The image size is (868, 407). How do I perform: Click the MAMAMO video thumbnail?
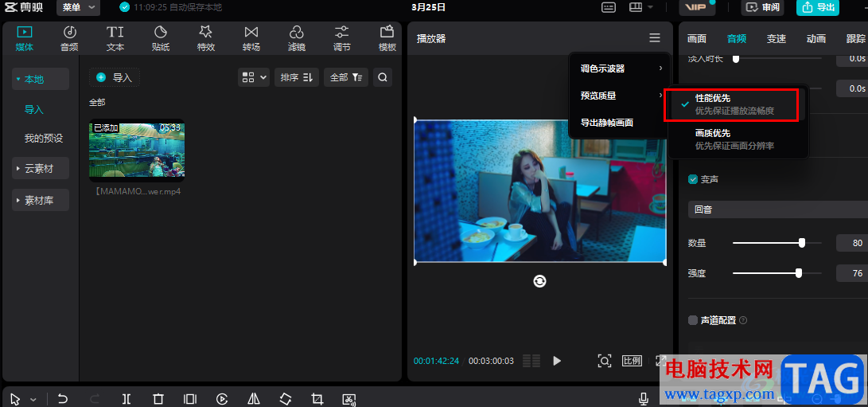137,151
